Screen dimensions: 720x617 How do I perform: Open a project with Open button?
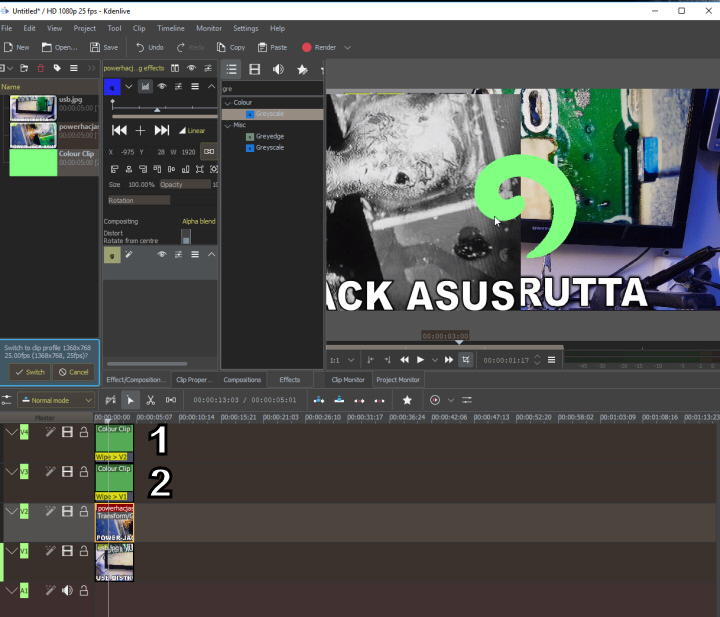pyautogui.click(x=60, y=47)
